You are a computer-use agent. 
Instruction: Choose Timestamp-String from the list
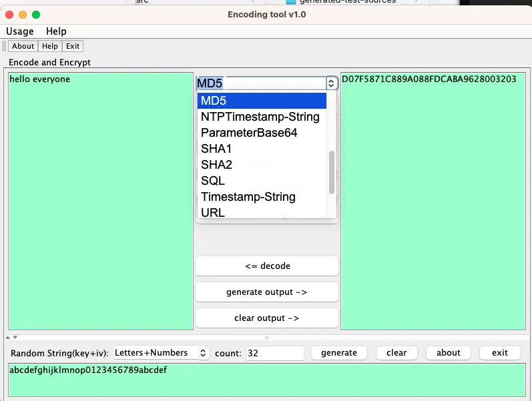coord(262,197)
